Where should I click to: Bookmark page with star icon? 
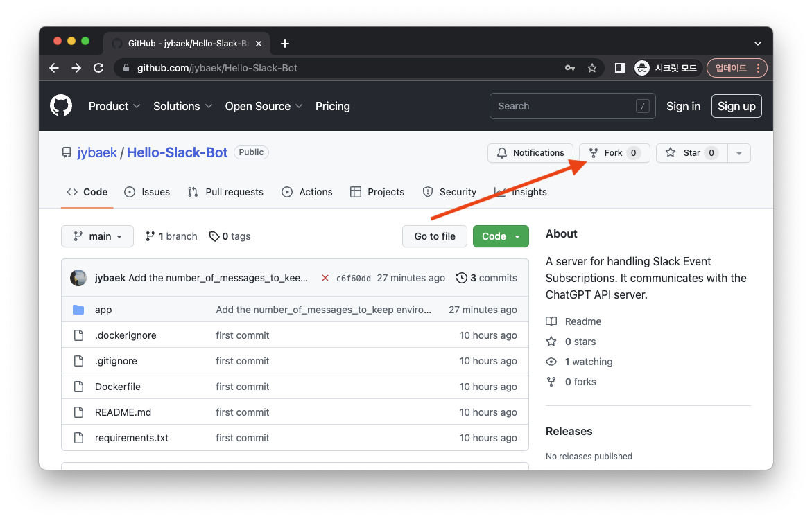[x=592, y=68]
